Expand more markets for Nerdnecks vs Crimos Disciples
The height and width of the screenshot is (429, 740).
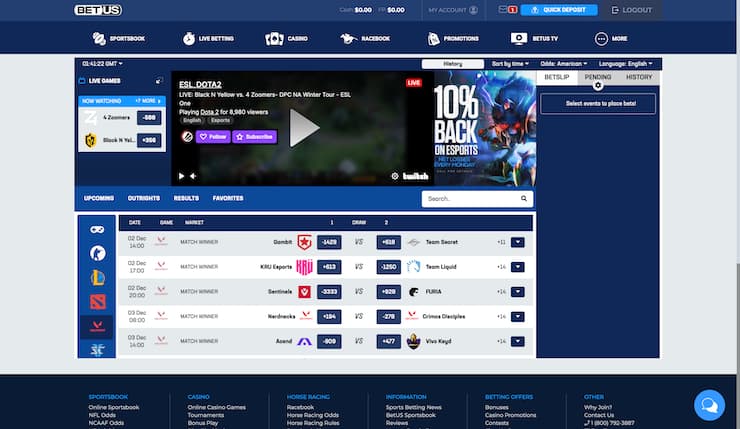(x=517, y=316)
